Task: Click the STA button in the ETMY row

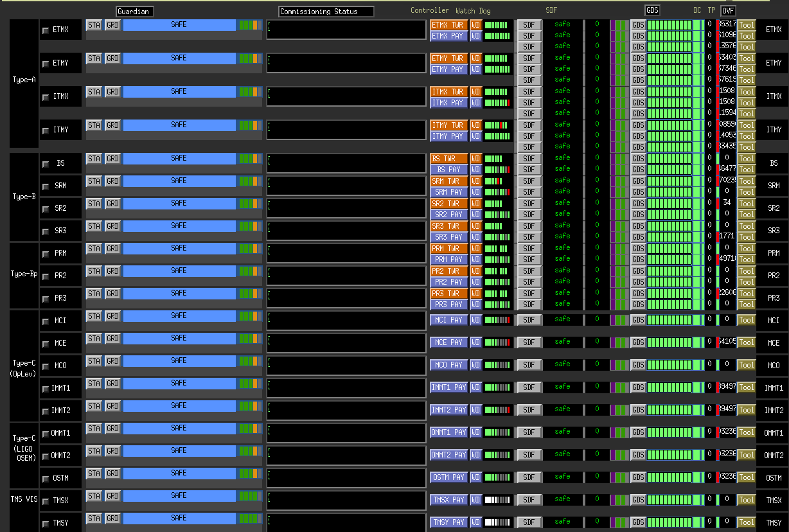Action: click(x=94, y=58)
